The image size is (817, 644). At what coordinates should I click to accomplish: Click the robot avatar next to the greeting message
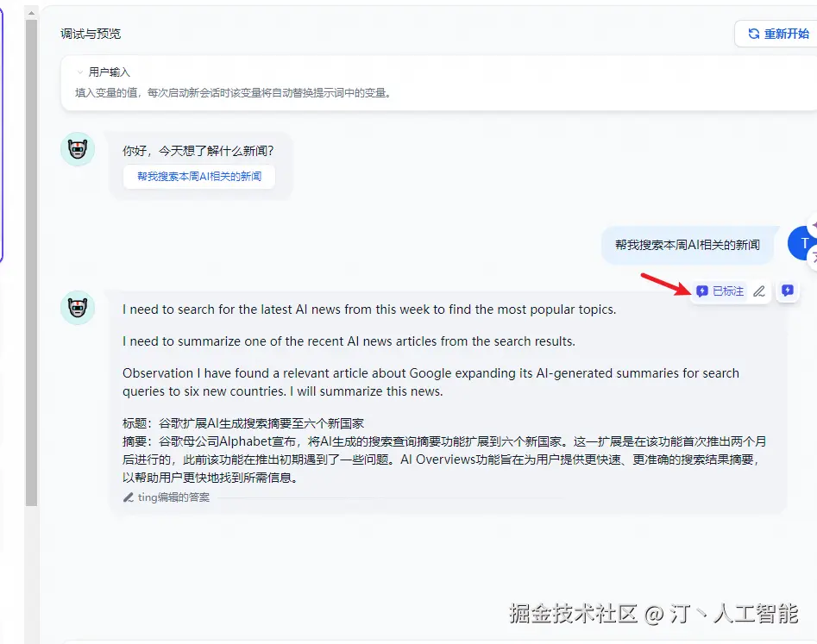tap(79, 148)
